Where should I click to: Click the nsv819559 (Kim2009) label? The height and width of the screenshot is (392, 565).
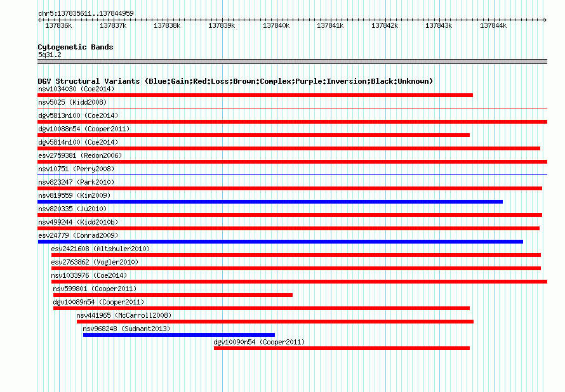tap(74, 195)
